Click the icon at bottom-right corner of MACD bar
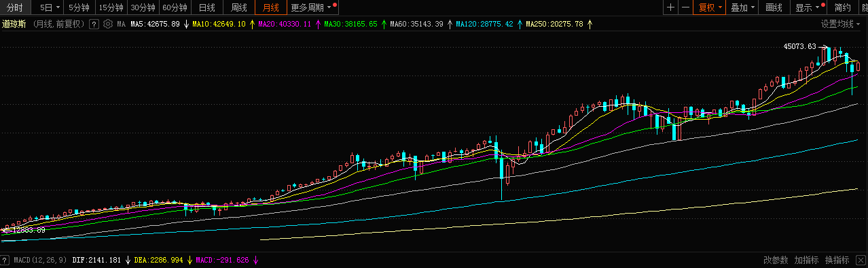The height and width of the screenshot is (268, 868). click(x=860, y=260)
